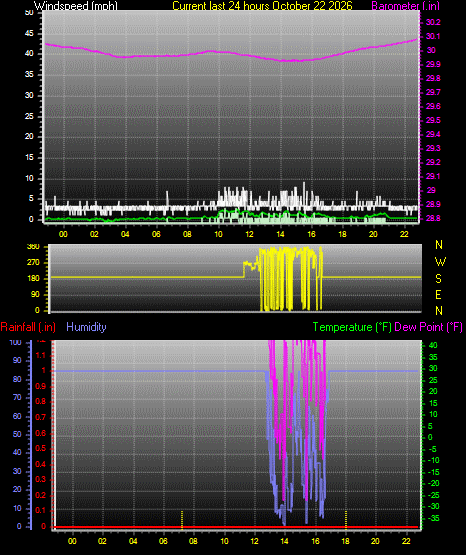Click the E compass direction label
Image resolution: width=466 pixels, height=555 pixels.
pos(438,294)
